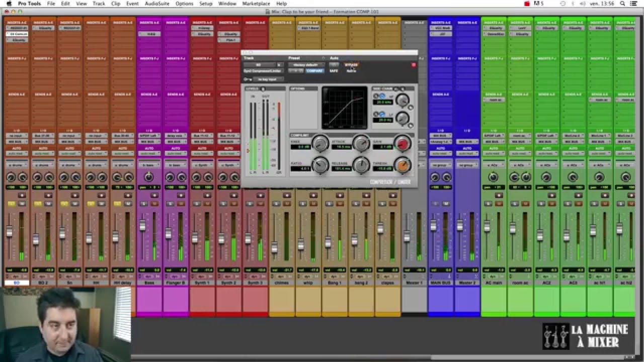Open MAIN BUS group selector dropdown
This screenshot has width=644, height=362.
[440, 165]
